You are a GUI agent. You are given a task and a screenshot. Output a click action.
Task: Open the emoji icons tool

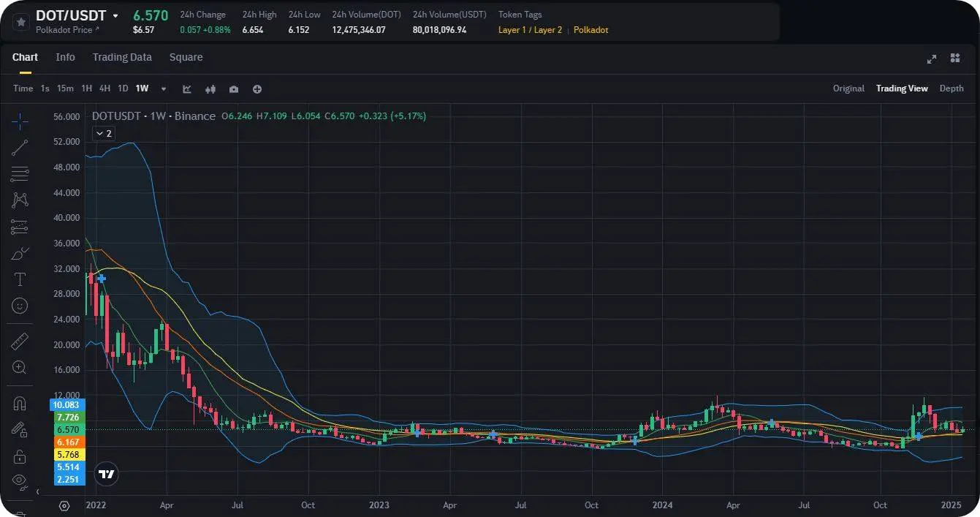pyautogui.click(x=20, y=305)
